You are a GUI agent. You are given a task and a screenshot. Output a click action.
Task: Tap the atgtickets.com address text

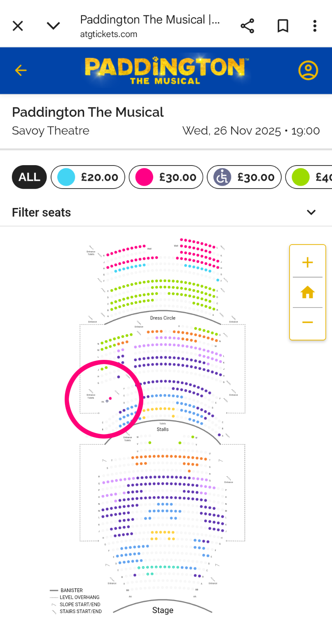[x=109, y=34]
